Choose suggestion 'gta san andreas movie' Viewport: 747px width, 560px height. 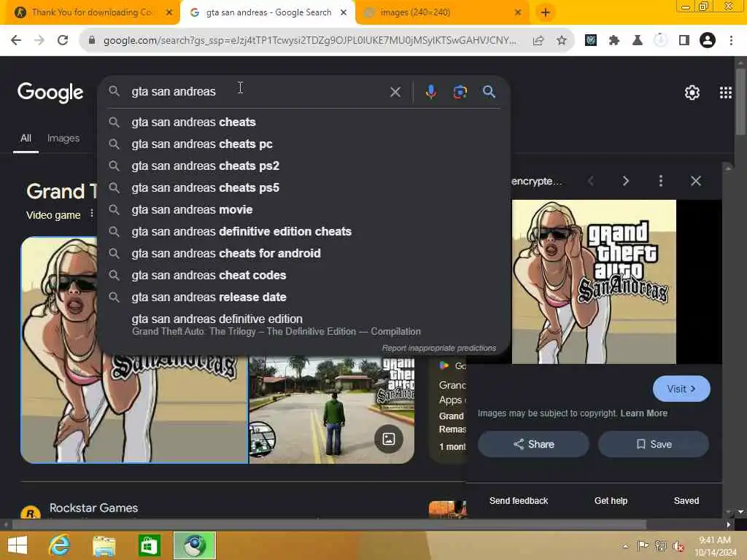305,210
